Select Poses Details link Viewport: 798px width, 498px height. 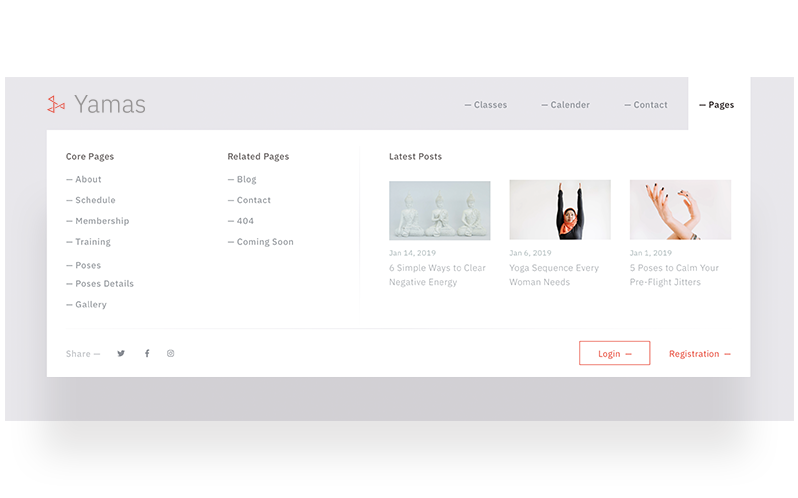(x=100, y=284)
